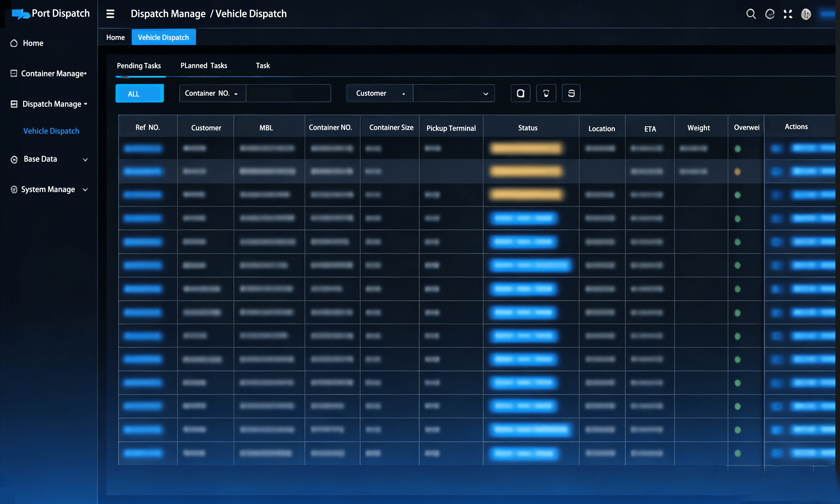The height and width of the screenshot is (504, 840).
Task: Click the funnel-shaped filter reset button
Action: [x=546, y=93]
